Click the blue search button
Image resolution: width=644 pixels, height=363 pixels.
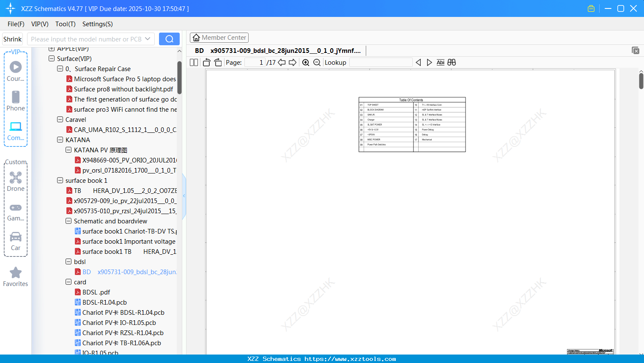click(x=169, y=39)
